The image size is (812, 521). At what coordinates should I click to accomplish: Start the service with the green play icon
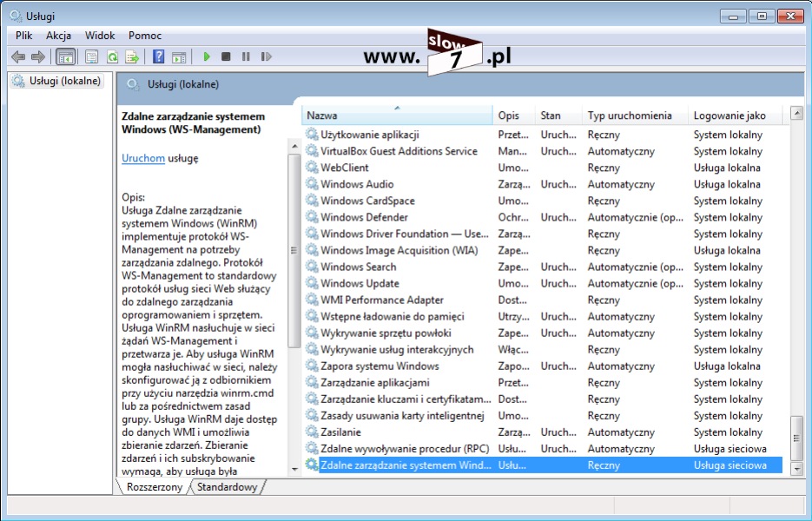pos(207,56)
